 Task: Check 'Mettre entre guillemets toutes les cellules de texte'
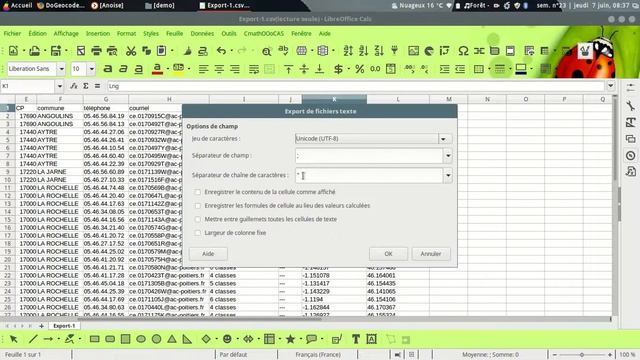(x=198, y=219)
